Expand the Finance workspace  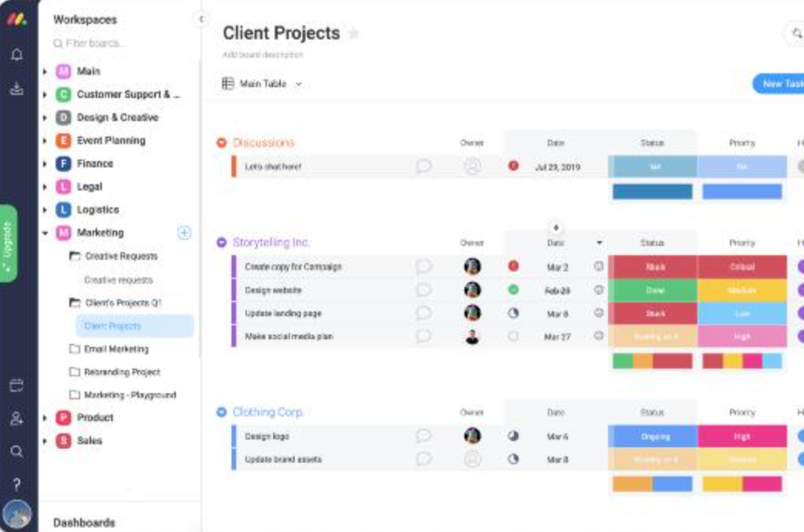[46, 163]
